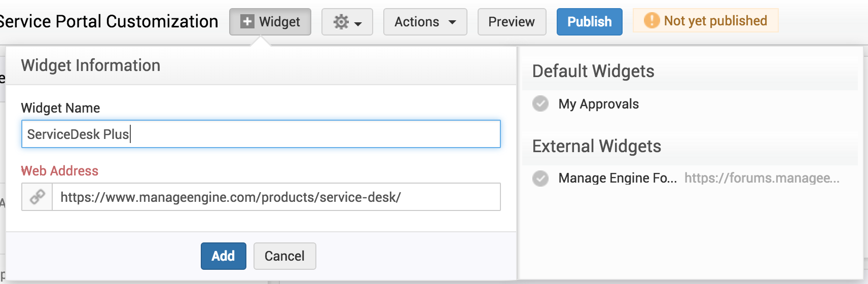Image resolution: width=868 pixels, height=284 pixels.
Task: Click the forums.managee... widget URL
Action: pyautogui.click(x=762, y=178)
